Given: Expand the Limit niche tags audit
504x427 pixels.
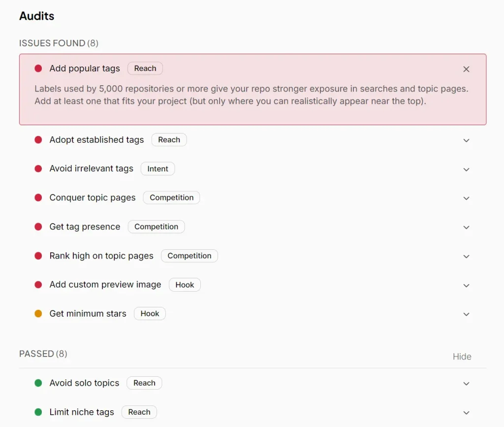Looking at the screenshot, I should [466, 412].
